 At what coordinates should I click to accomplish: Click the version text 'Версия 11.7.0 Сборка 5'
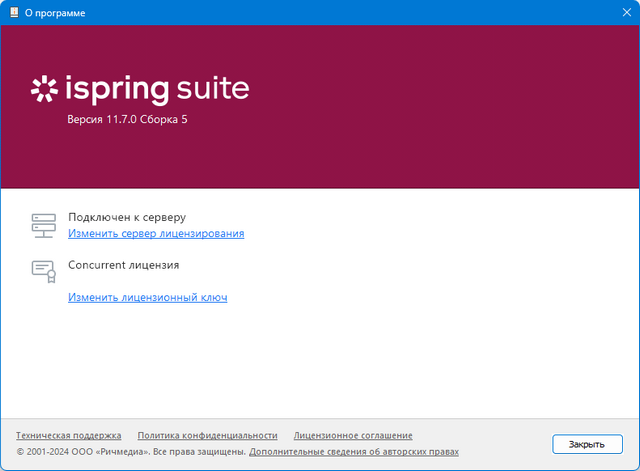tap(127, 119)
